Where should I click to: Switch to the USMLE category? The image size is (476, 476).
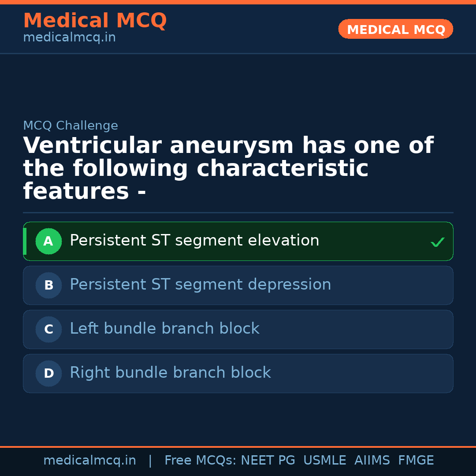point(325,460)
